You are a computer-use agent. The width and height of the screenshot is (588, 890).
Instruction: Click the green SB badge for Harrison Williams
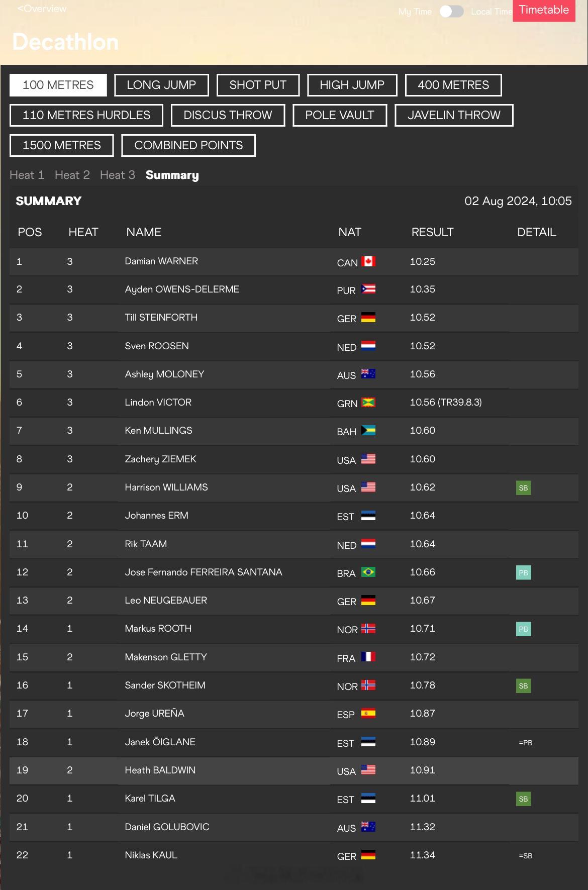[523, 487]
